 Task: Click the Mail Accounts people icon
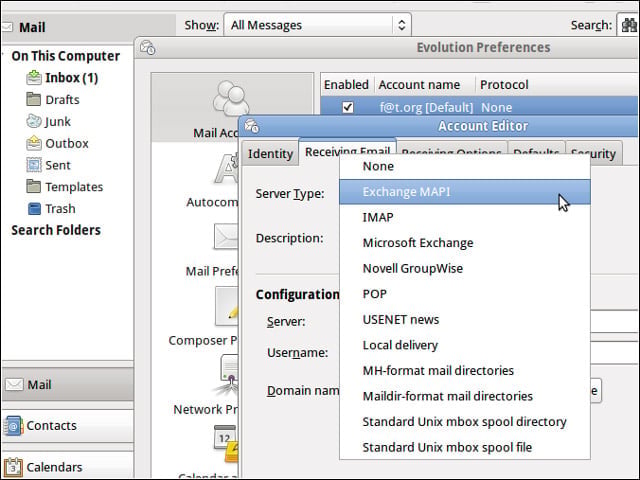[231, 98]
